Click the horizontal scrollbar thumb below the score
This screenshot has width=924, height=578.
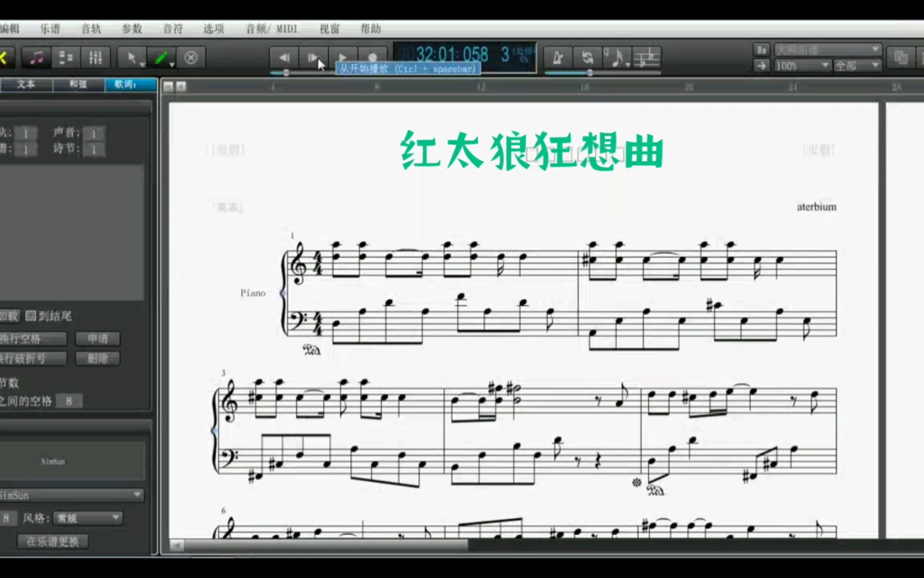[x=326, y=545]
